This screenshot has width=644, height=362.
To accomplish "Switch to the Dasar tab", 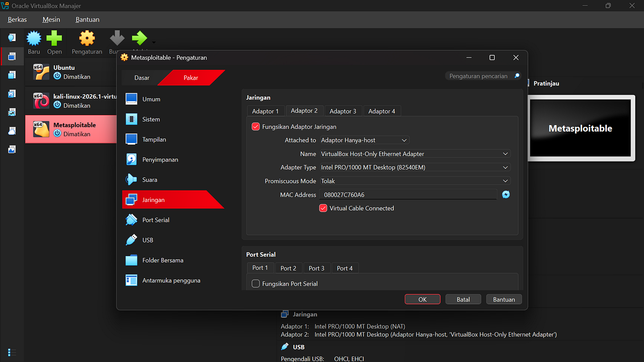I will pos(142,78).
